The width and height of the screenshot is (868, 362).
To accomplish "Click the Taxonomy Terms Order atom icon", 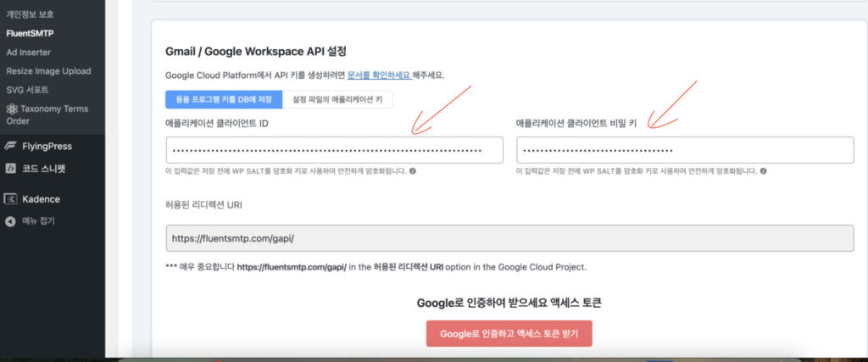I will click(11, 109).
